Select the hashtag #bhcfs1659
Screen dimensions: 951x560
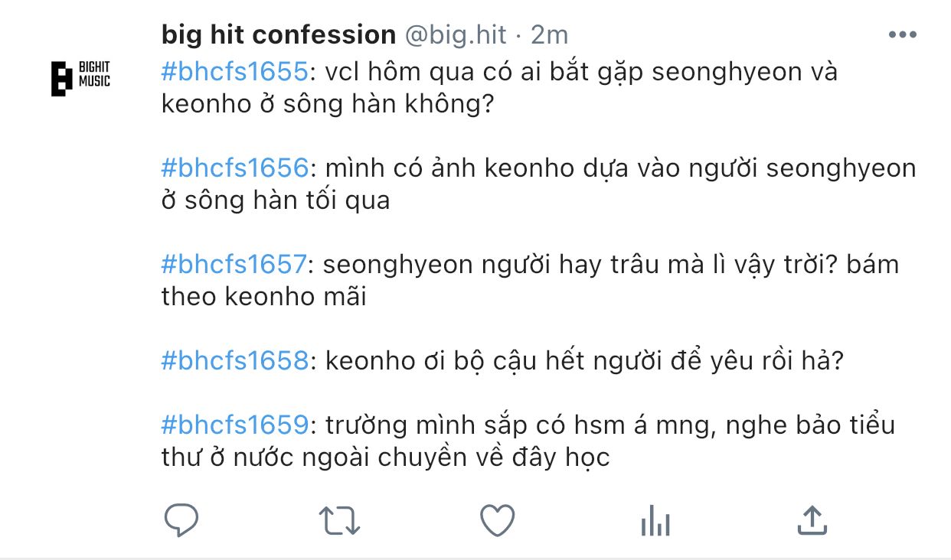234,425
